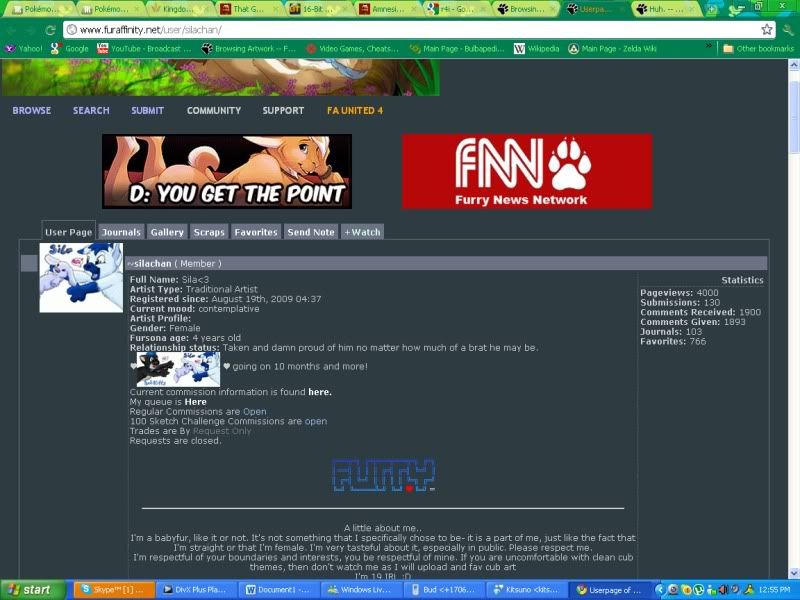Expand the bookmarks overflow chevron

pos(709,47)
